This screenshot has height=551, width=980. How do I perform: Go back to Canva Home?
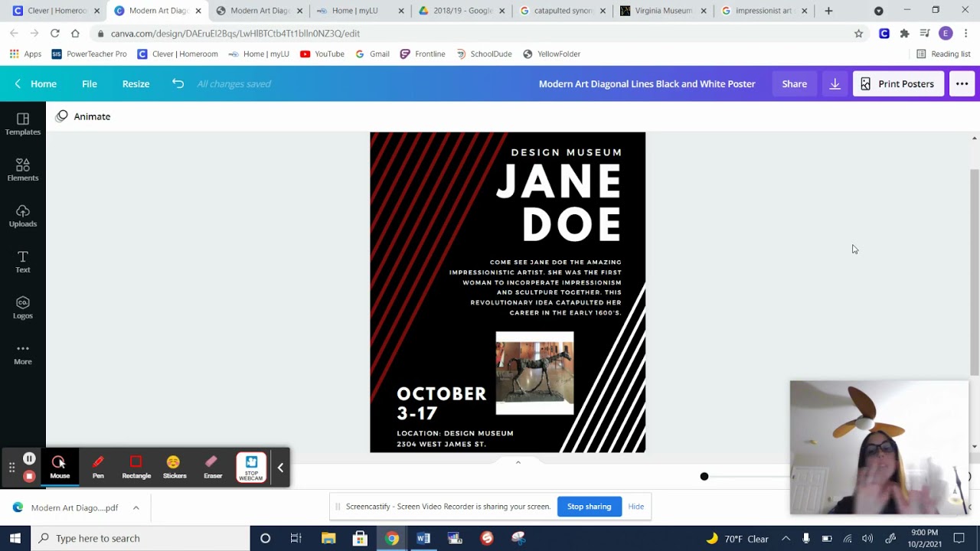(36, 83)
